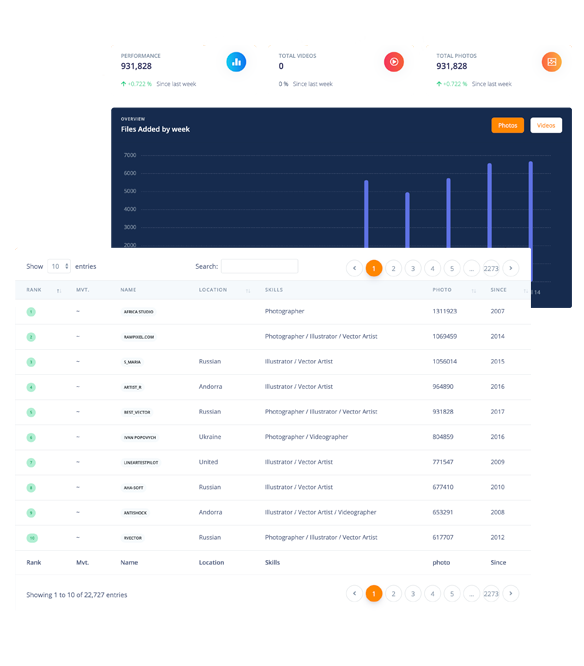Viewport: 584px width, 666px height.
Task: Sort table by Location column arrows
Action: click(248, 291)
